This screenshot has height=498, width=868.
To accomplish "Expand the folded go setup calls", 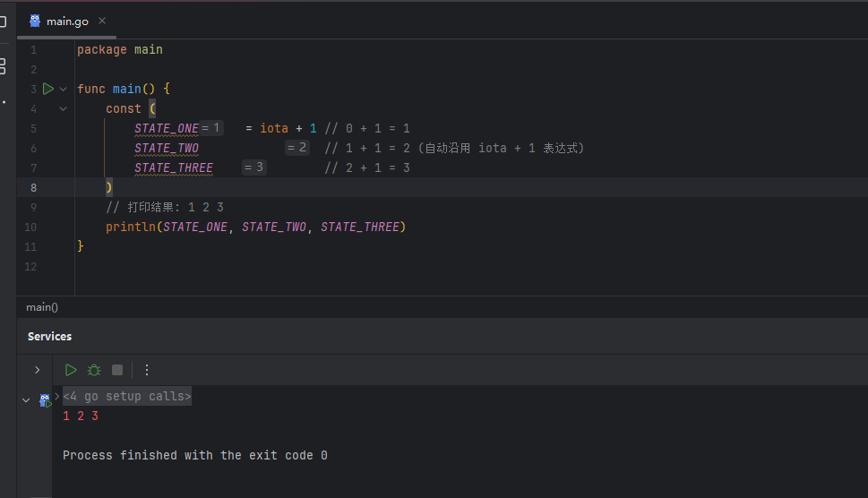I will coord(57,396).
